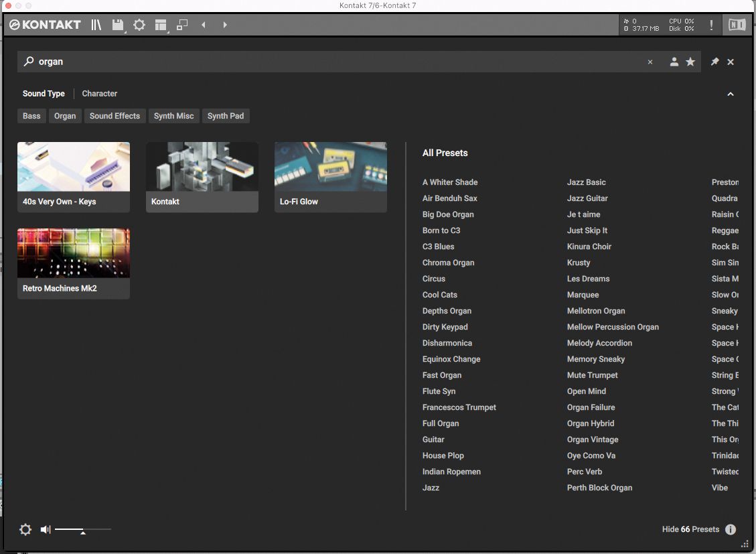
Task: Open Kontakt settings via the gear icon
Action: click(139, 24)
